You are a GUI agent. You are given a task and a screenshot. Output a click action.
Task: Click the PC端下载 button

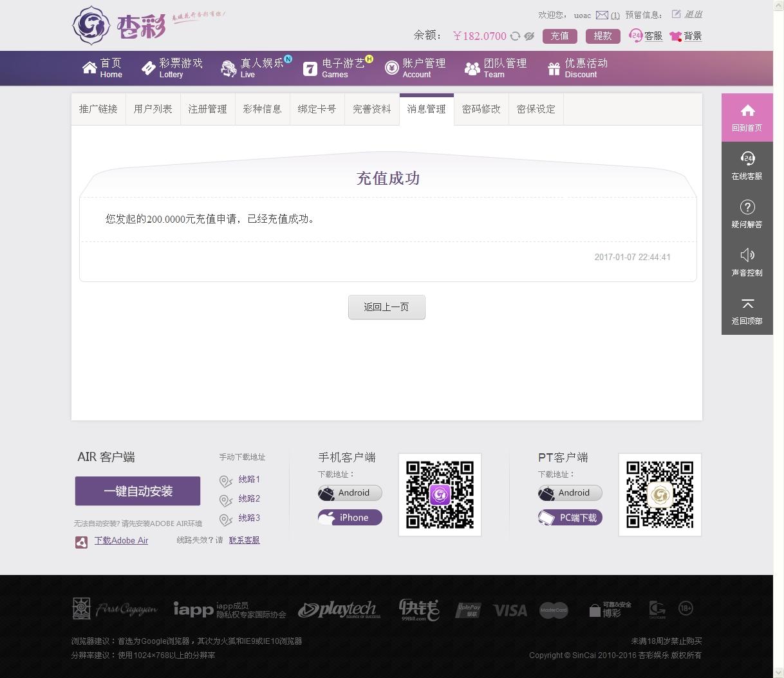tap(570, 518)
